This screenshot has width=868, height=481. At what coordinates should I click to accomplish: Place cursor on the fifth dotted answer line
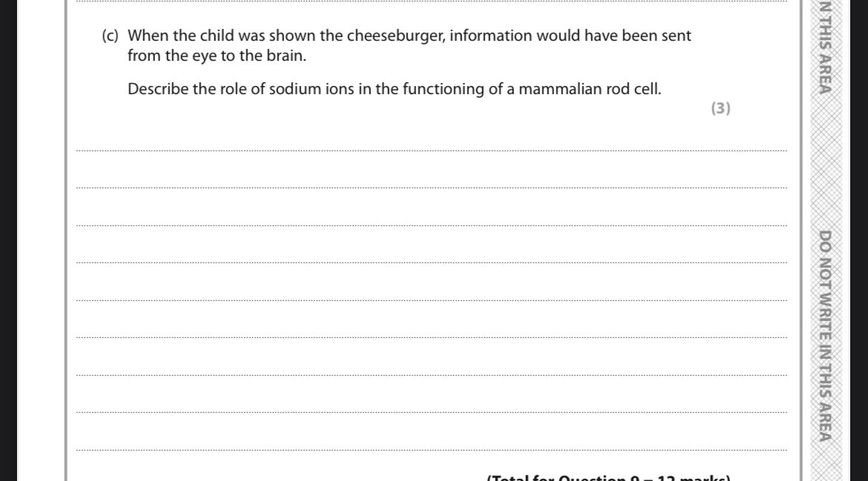pyautogui.click(x=431, y=300)
